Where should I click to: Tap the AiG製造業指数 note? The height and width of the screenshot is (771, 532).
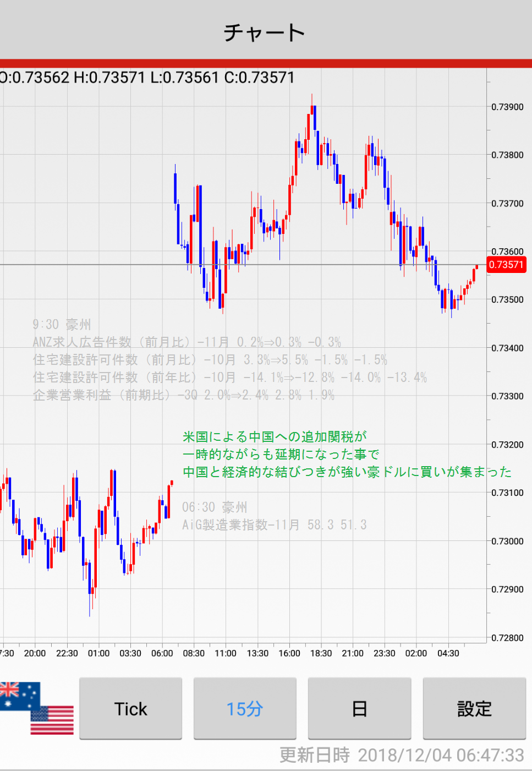click(274, 525)
